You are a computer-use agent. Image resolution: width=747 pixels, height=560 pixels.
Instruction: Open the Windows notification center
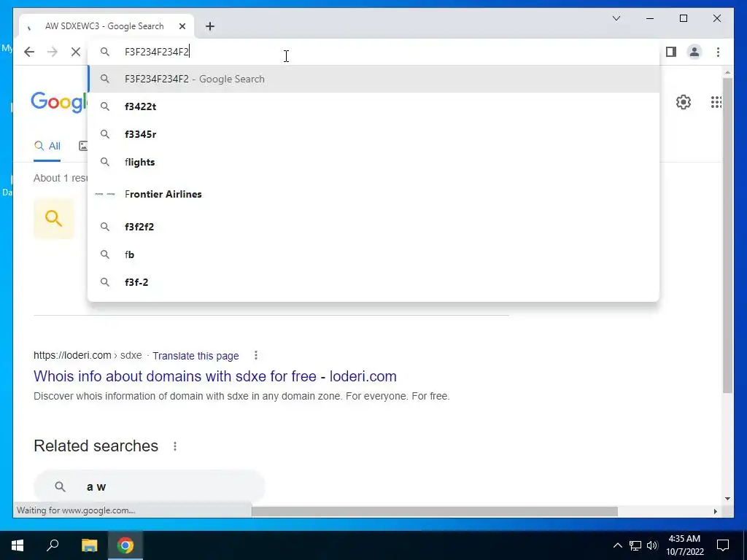point(723,545)
